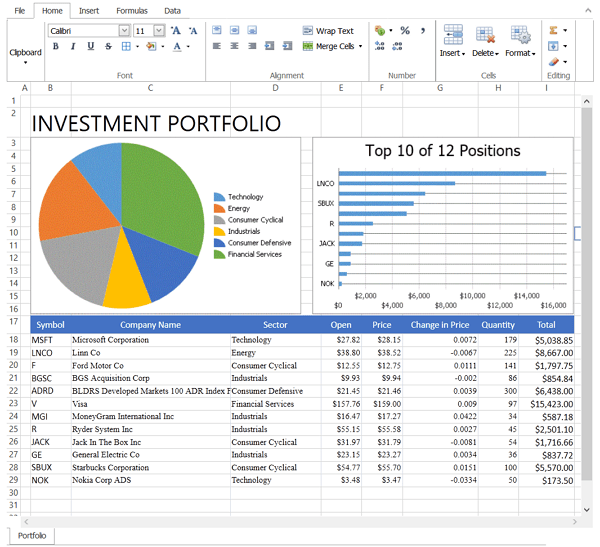Open the font size dropdown
This screenshot has height=547, width=600.
[x=159, y=31]
